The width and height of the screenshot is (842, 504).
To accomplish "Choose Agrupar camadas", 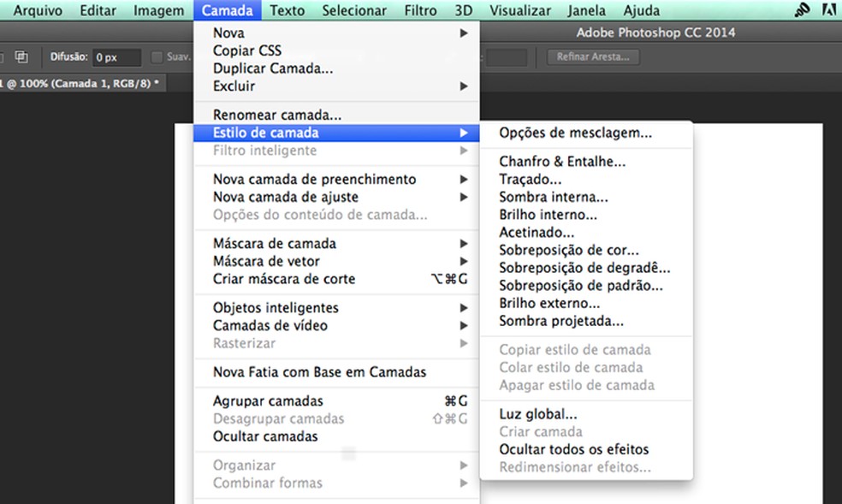I will 336,401.
